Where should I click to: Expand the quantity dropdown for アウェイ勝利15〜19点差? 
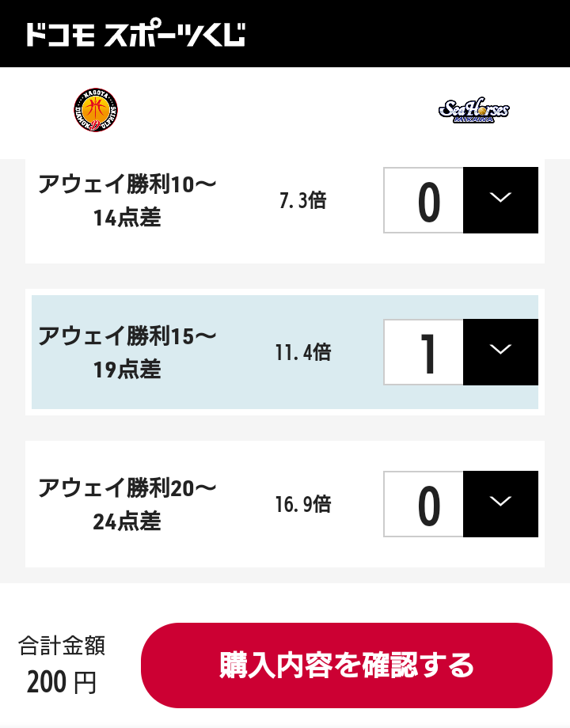click(500, 352)
